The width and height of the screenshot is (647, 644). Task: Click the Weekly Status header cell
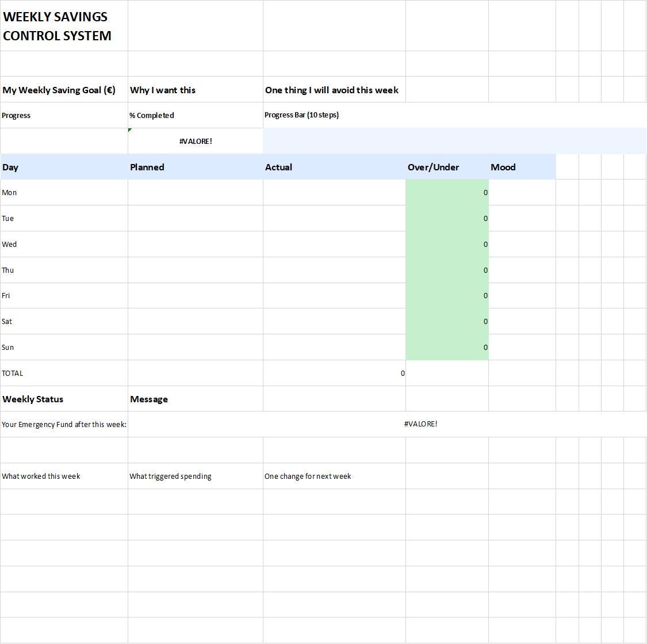64,399
